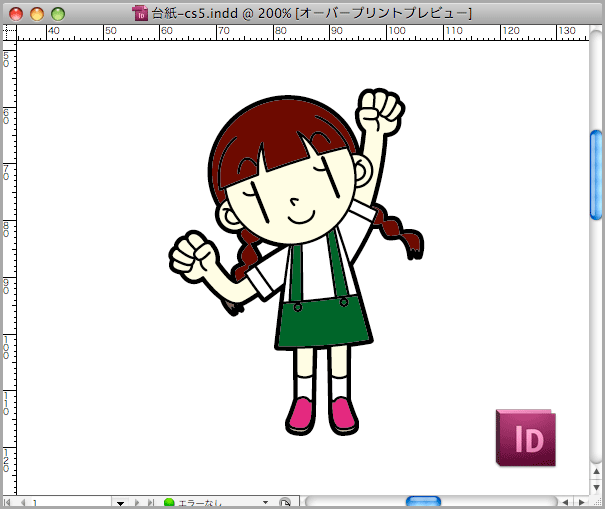
Task: Click the horizontal scrollbar right arrow
Action: click(x=581, y=502)
